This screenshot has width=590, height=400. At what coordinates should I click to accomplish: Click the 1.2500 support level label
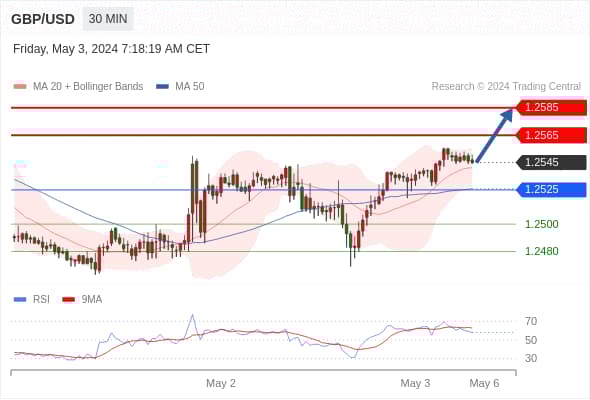coord(541,224)
